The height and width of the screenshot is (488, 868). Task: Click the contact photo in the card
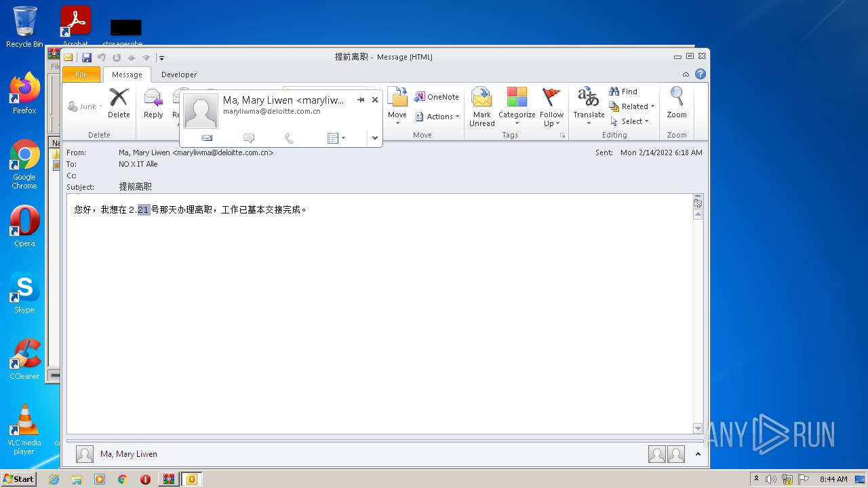click(201, 111)
